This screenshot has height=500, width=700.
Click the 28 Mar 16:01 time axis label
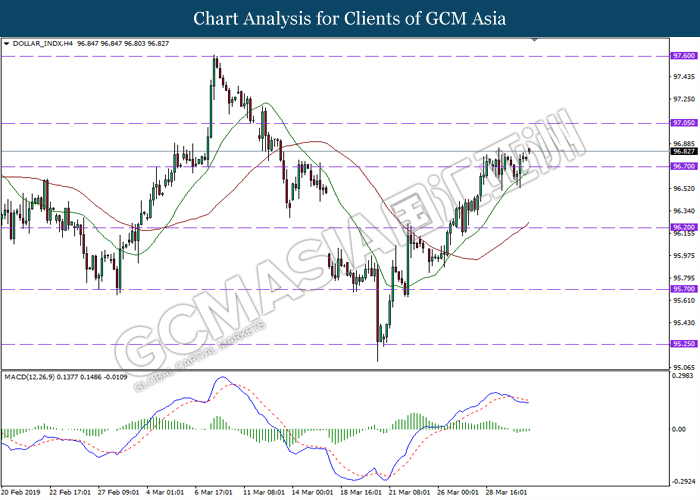coord(507,492)
